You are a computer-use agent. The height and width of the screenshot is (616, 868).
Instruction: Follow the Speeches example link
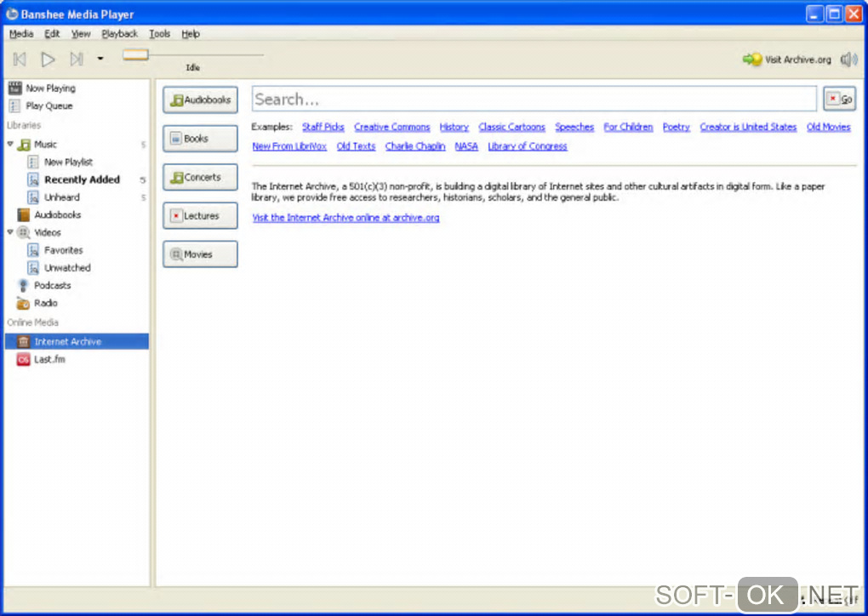(x=574, y=127)
